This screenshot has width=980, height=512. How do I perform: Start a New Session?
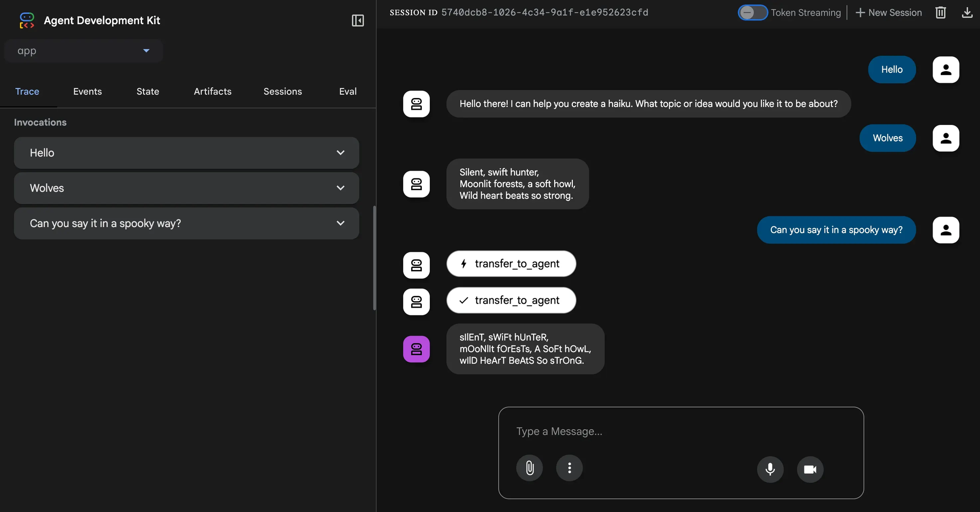888,13
